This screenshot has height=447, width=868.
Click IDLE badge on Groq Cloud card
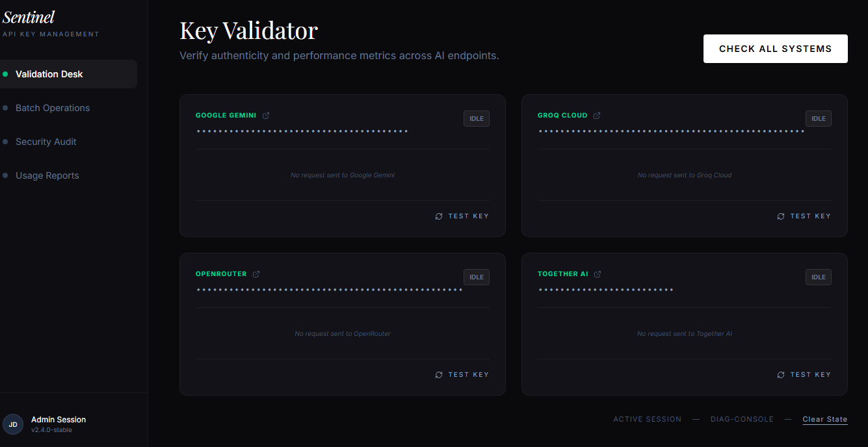click(819, 118)
